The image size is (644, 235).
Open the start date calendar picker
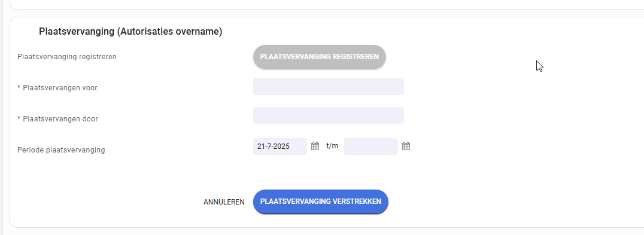[315, 146]
